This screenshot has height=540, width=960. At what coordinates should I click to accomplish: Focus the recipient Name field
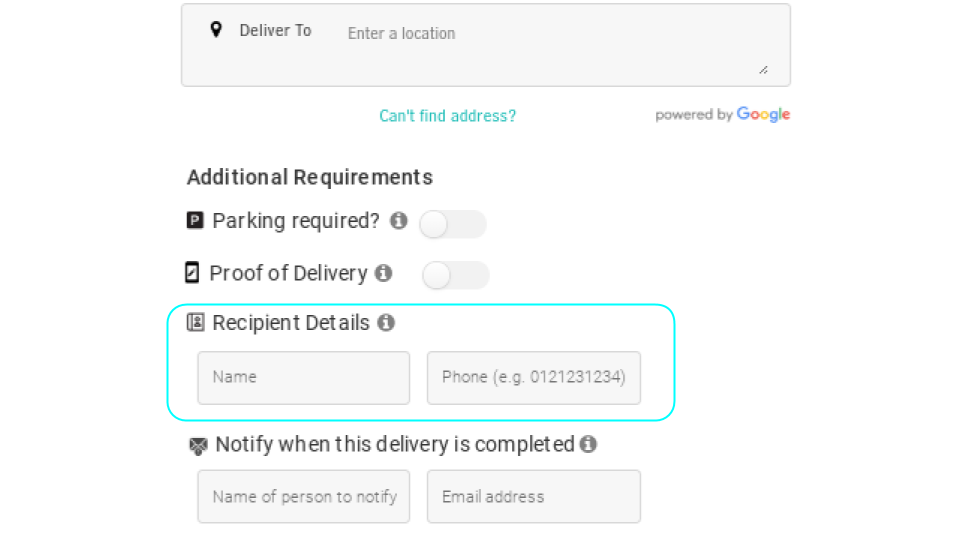[303, 378]
